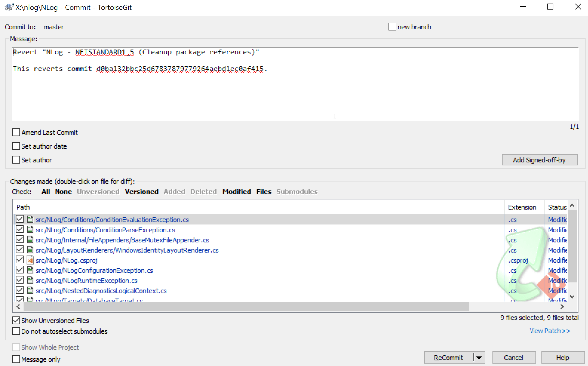Uncheck BaseMutexFileAppender.cs file checkbox
Screen dimensions: 588x366
click(20, 239)
